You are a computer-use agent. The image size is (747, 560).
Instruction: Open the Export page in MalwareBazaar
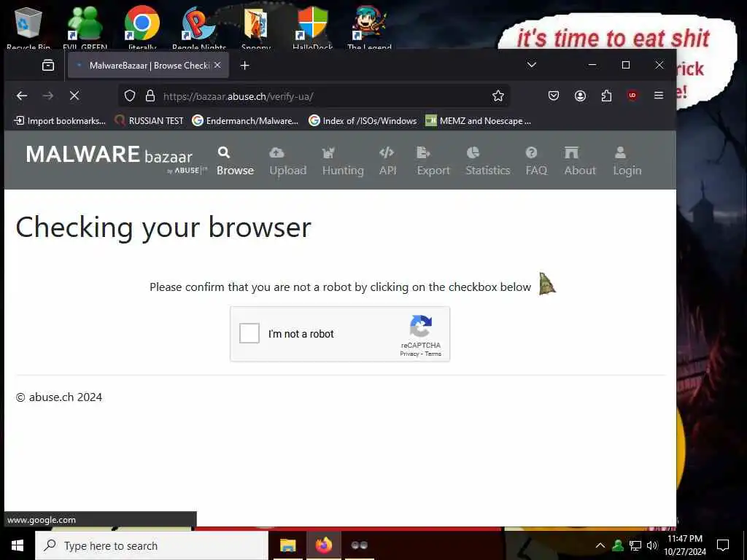tap(433, 162)
